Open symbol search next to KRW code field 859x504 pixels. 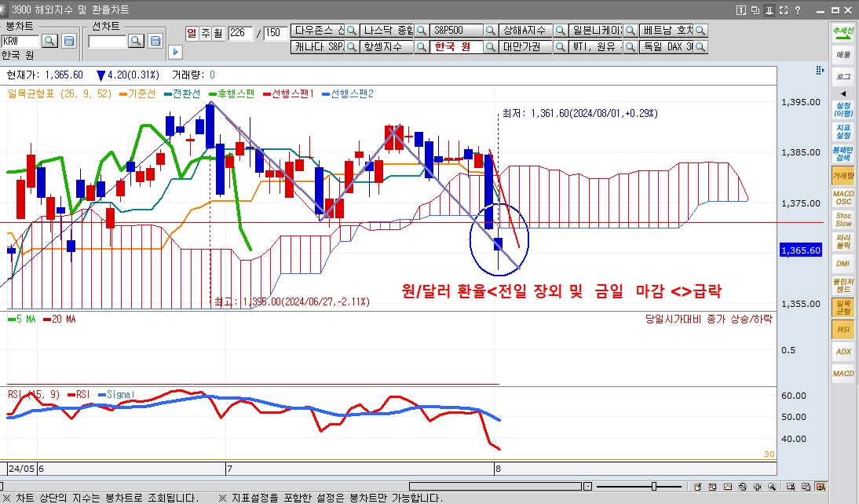pyautogui.click(x=49, y=41)
